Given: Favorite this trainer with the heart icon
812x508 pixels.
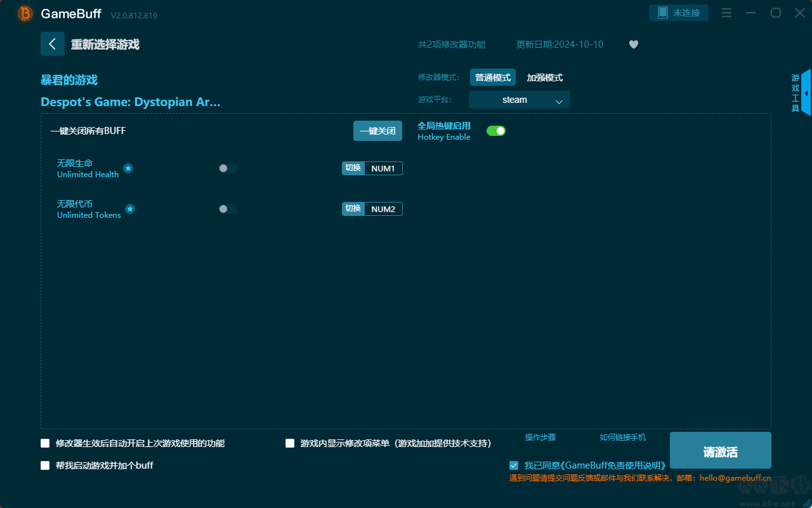Looking at the screenshot, I should pos(634,44).
